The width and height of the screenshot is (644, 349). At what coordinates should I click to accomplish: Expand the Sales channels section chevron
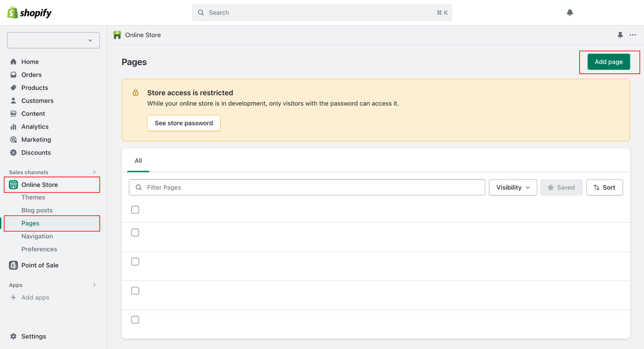point(94,172)
